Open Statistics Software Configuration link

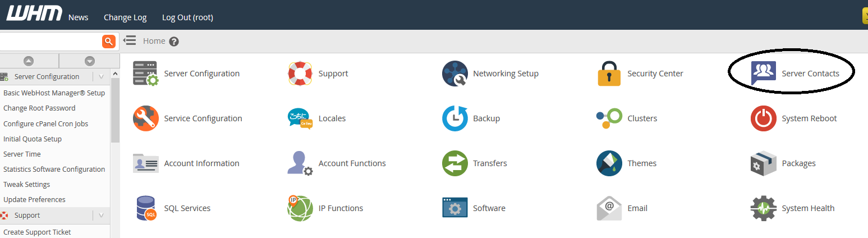pyautogui.click(x=54, y=170)
